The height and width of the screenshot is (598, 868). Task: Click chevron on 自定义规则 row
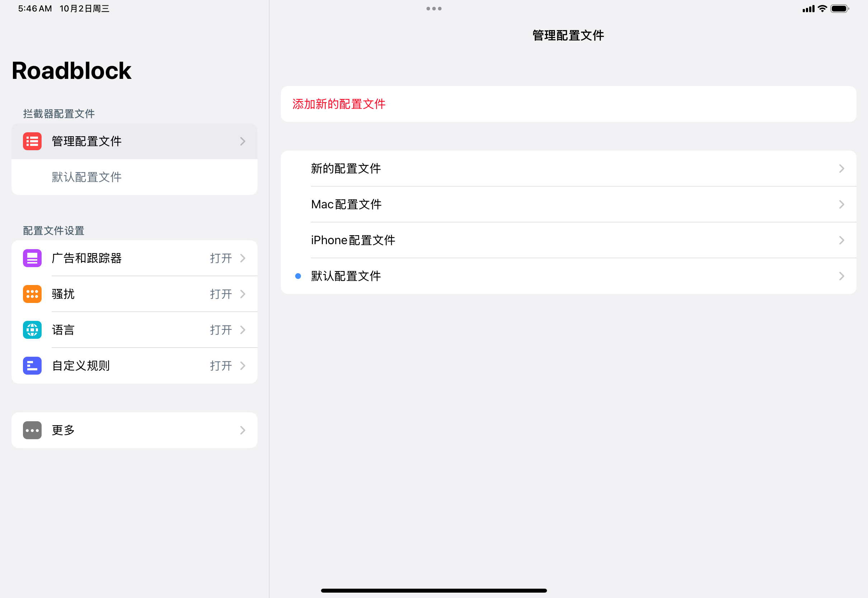pos(242,366)
